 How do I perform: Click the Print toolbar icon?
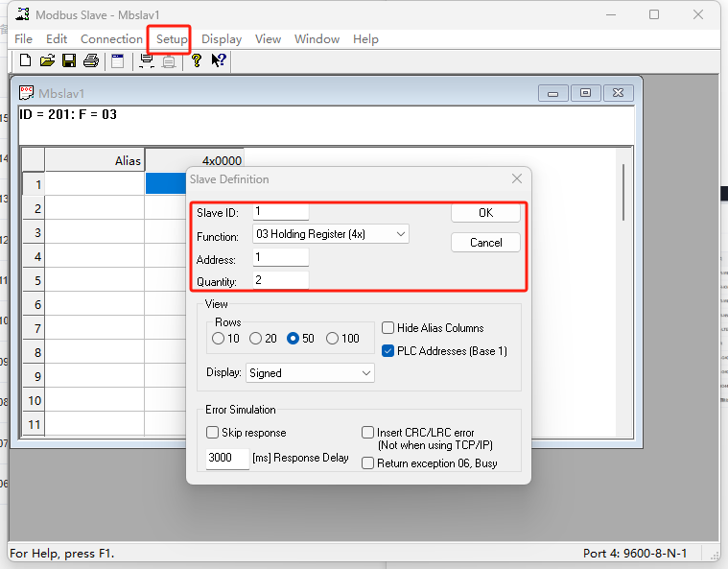91,60
